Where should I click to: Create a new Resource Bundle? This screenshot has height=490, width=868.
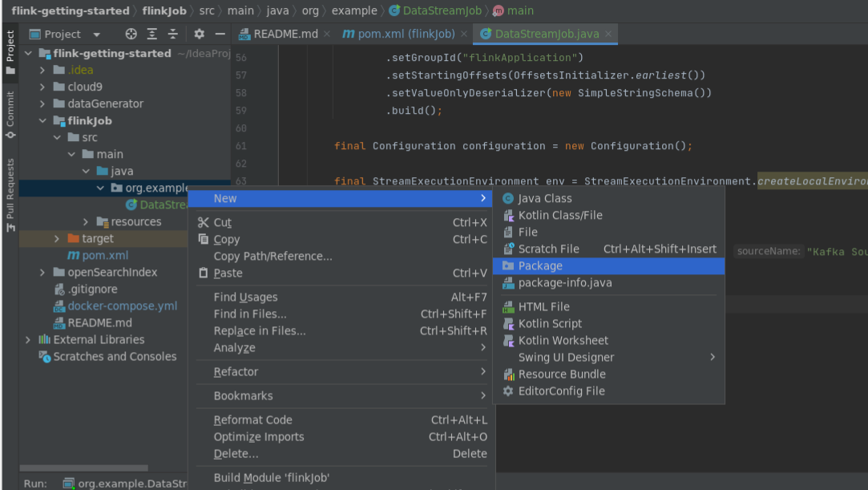pyautogui.click(x=609, y=375)
